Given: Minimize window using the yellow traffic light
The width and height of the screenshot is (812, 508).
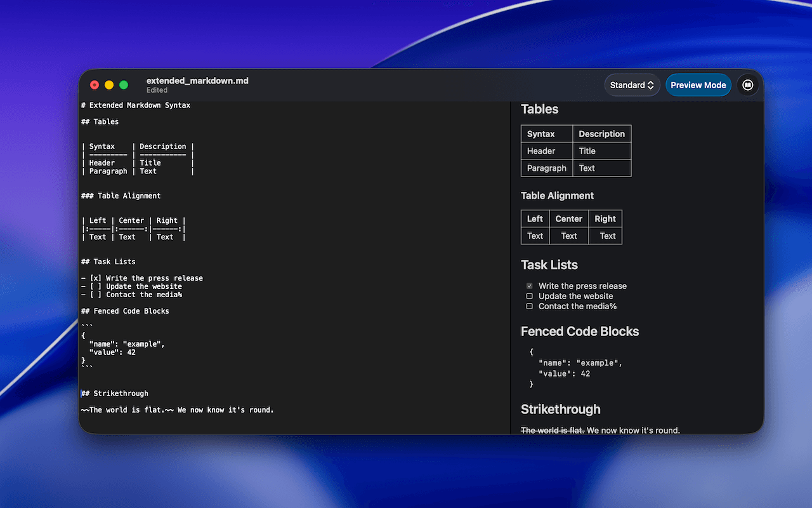Looking at the screenshot, I should click(108, 84).
